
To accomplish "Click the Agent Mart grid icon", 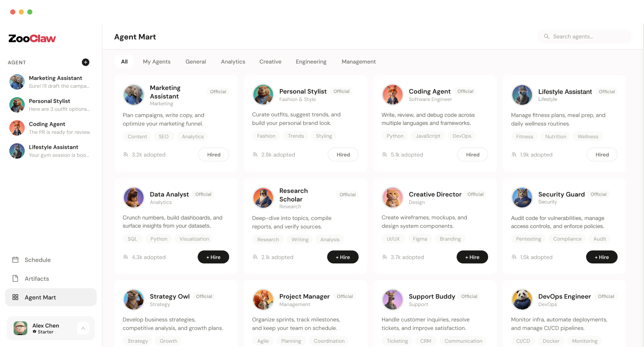I will [15, 297].
